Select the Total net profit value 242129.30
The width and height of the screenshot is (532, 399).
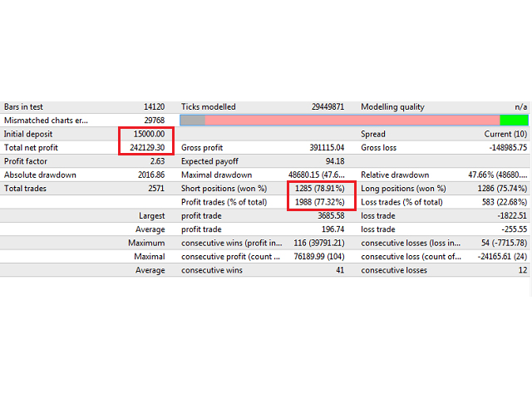[150, 147]
